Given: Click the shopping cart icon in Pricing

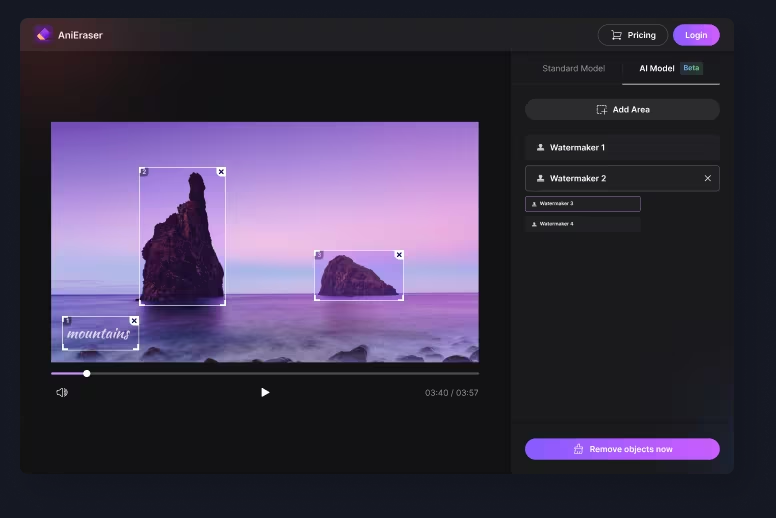Looking at the screenshot, I should click(x=617, y=35).
